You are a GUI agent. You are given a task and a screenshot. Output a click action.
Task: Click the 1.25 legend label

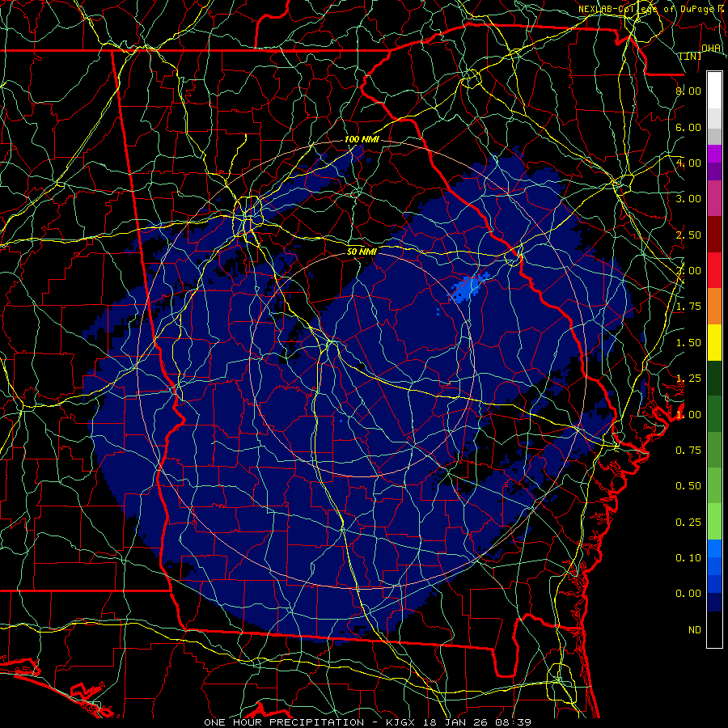[x=688, y=379]
